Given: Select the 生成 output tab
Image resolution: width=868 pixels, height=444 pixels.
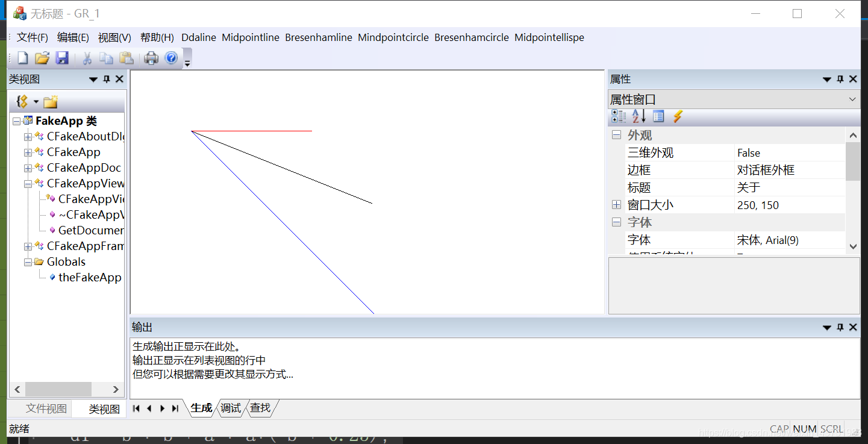Looking at the screenshot, I should [201, 408].
